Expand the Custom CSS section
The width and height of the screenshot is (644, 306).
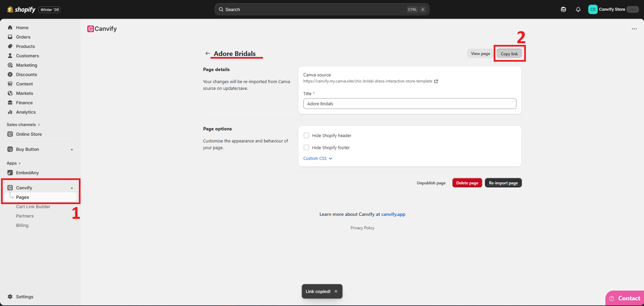[x=317, y=158]
